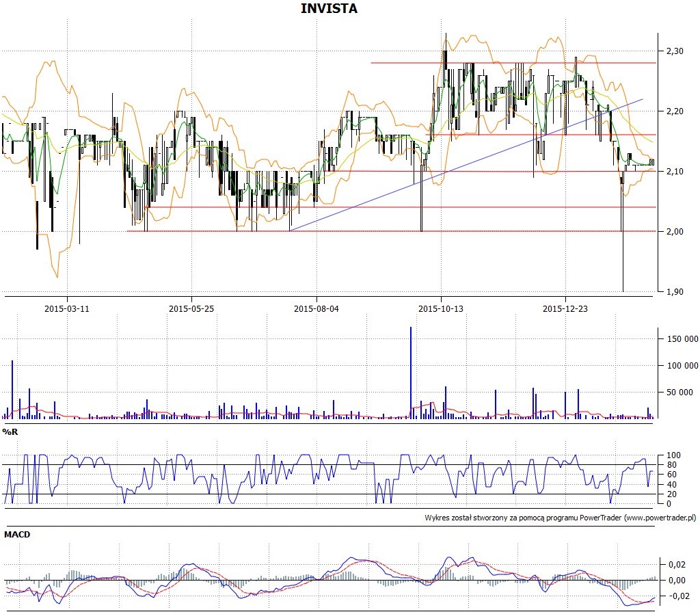700x612 pixels.
Task: Select the 2015-05-25 date label
Action: click(x=191, y=308)
